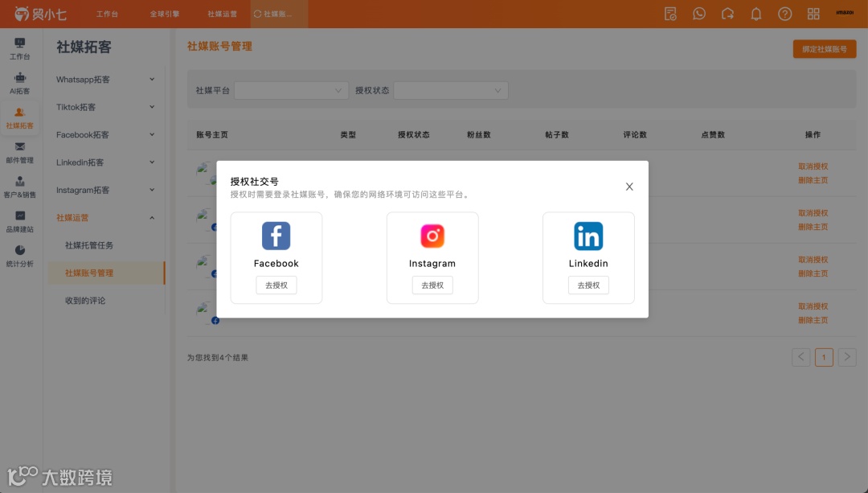Click 取消授权 in the fourth account row
This screenshot has width=868, height=493.
pyautogui.click(x=813, y=306)
